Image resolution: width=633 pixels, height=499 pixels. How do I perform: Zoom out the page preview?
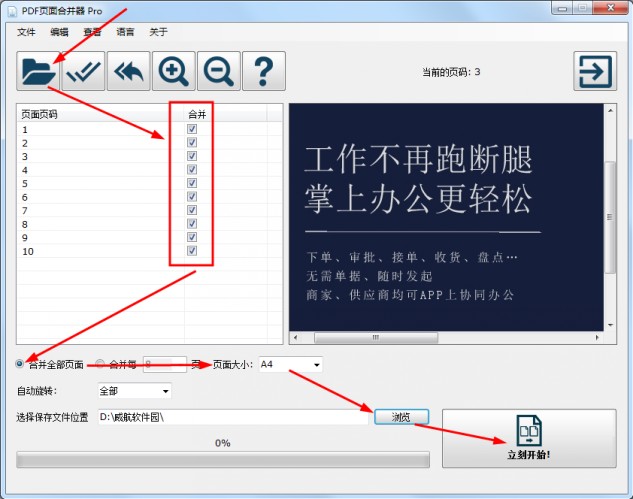219,71
